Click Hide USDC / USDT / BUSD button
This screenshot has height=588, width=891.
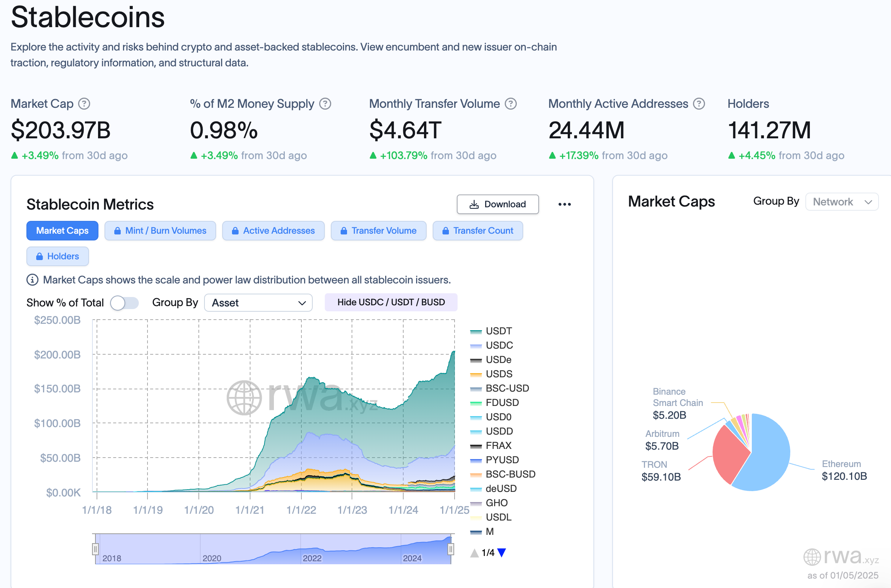tap(391, 302)
